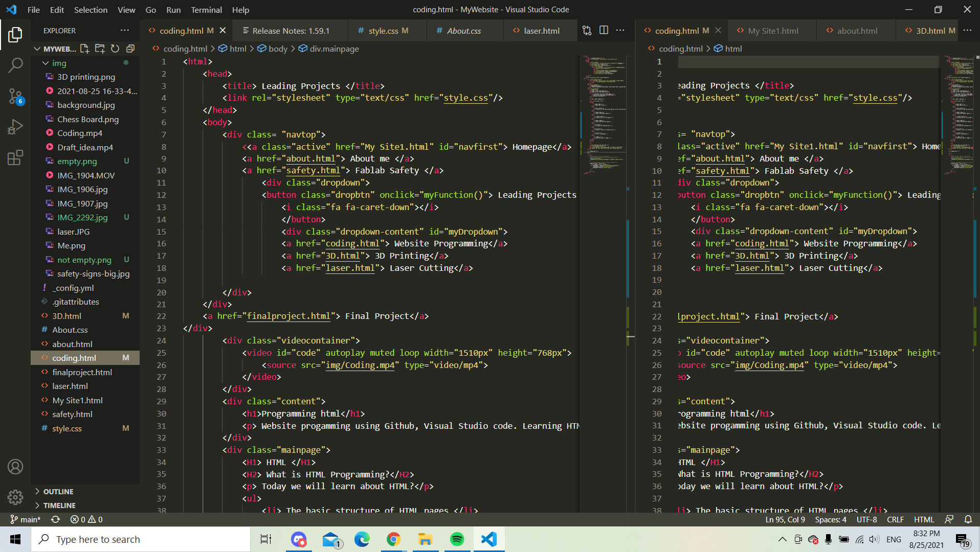Open changes compare icon in left editor group

pos(587,31)
